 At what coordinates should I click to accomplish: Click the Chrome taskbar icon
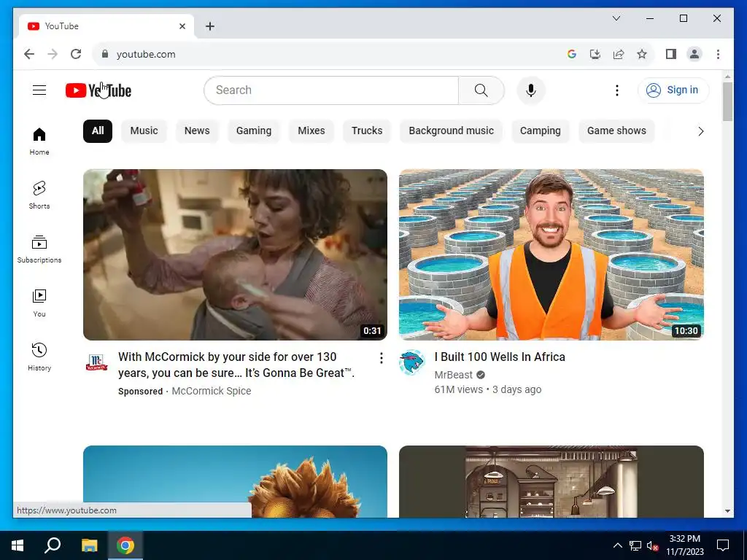125,545
